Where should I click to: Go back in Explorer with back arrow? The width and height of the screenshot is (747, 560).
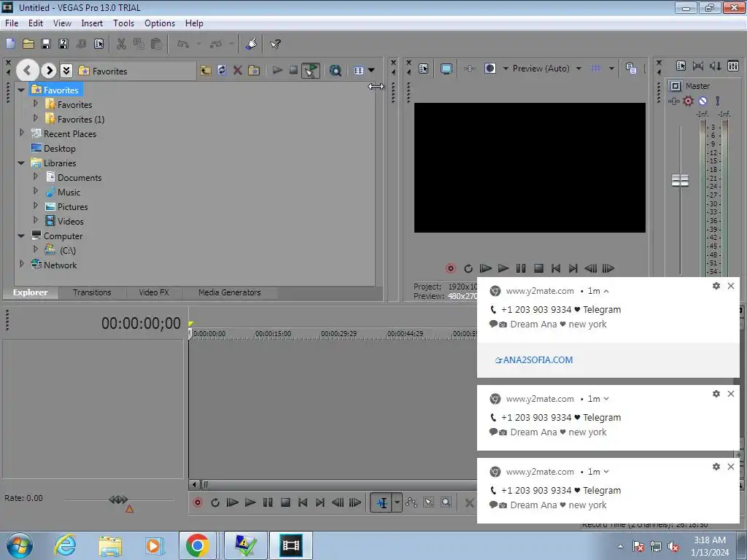[28, 71]
